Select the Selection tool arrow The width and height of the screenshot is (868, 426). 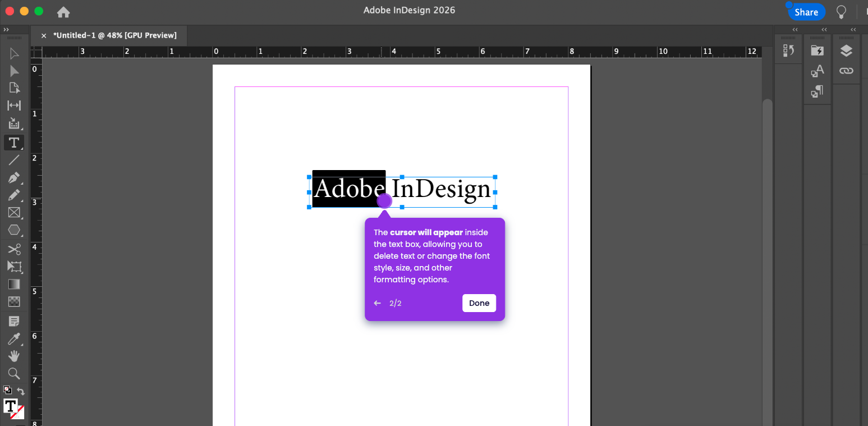click(14, 54)
